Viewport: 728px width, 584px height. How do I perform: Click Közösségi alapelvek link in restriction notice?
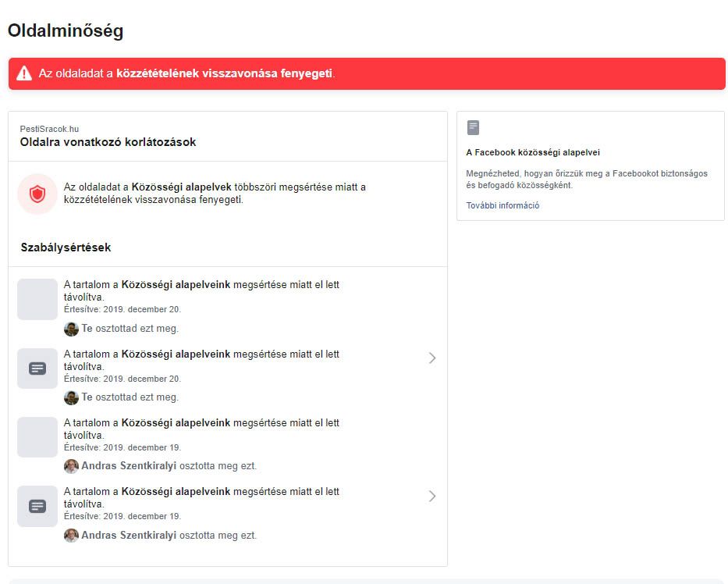coord(182,187)
